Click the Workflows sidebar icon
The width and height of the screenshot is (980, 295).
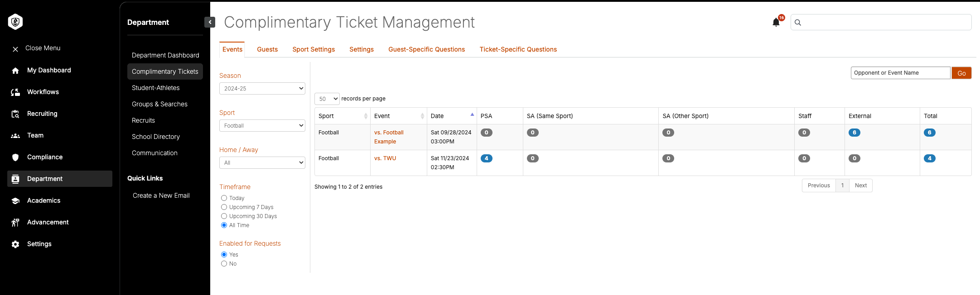tap(15, 92)
